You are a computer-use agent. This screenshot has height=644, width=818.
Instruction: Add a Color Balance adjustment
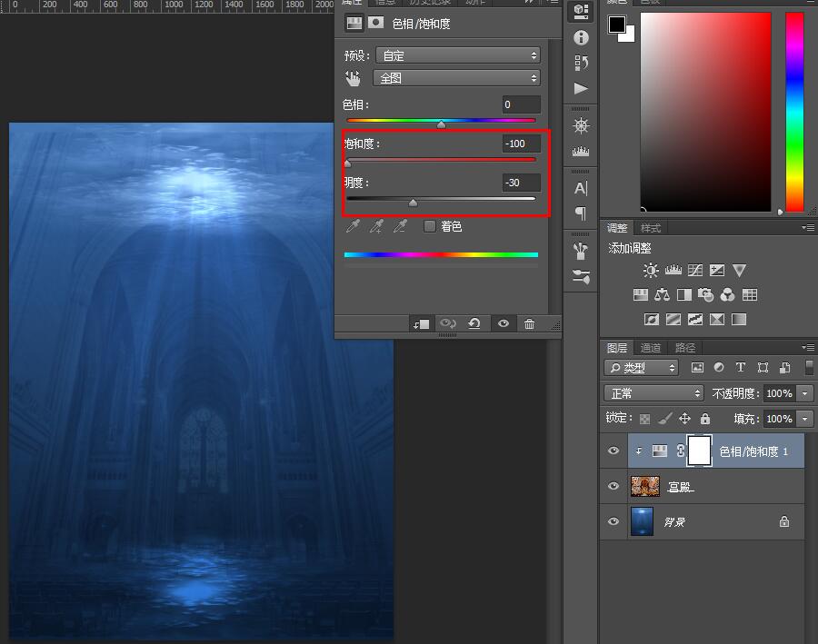[x=662, y=295]
